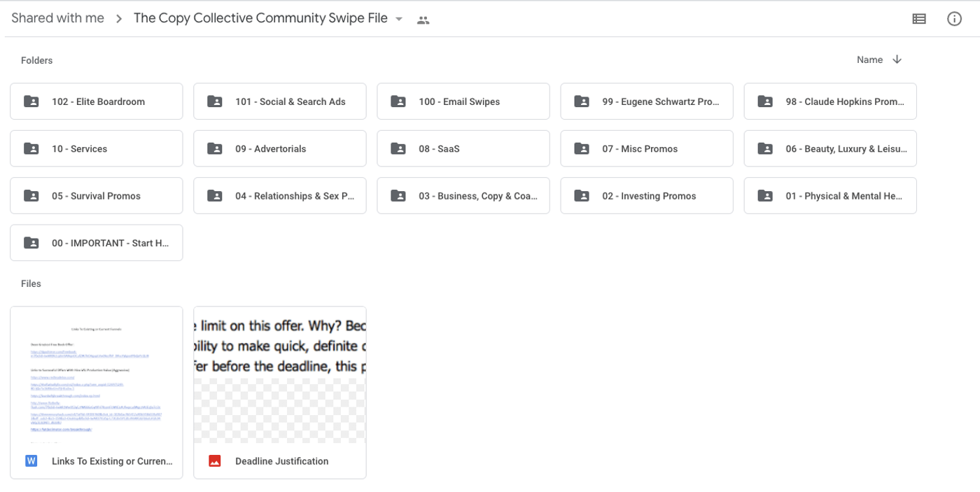The image size is (980, 492).
Task: Select the 101 - Social & Search Ads name
Action: (290, 101)
